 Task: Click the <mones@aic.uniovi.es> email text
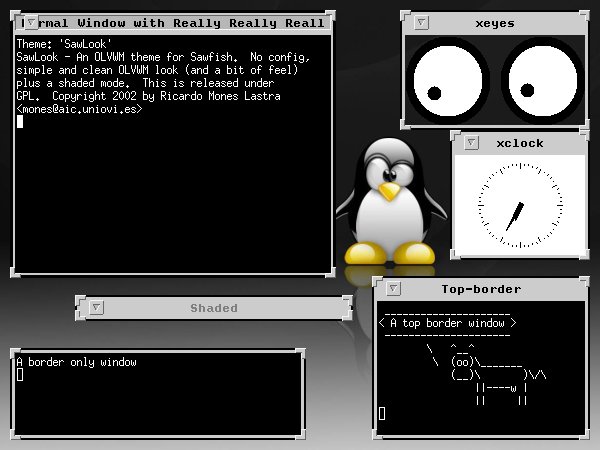(80, 109)
